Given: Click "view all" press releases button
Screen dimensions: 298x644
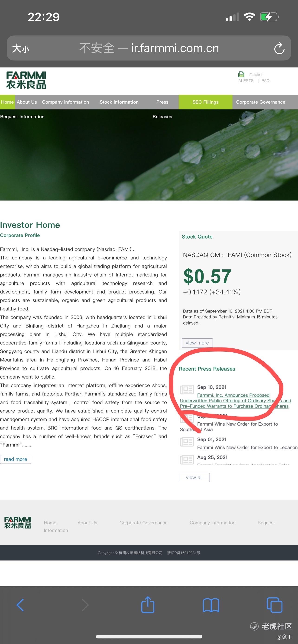Looking at the screenshot, I should (x=194, y=477).
